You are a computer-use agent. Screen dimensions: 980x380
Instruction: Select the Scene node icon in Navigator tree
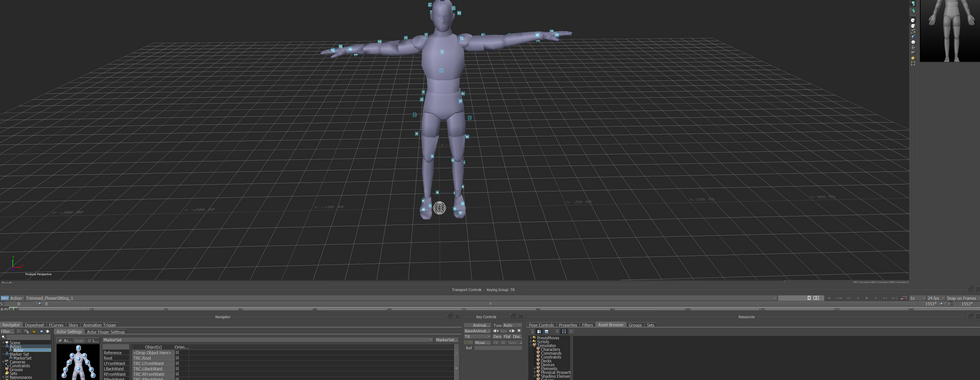[7, 342]
